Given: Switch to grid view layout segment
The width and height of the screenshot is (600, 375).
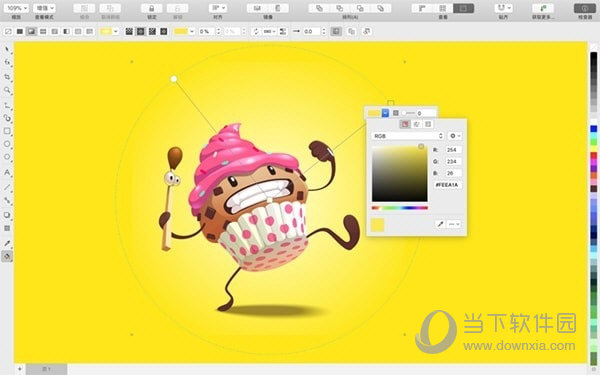Looking at the screenshot, I should (443, 8).
